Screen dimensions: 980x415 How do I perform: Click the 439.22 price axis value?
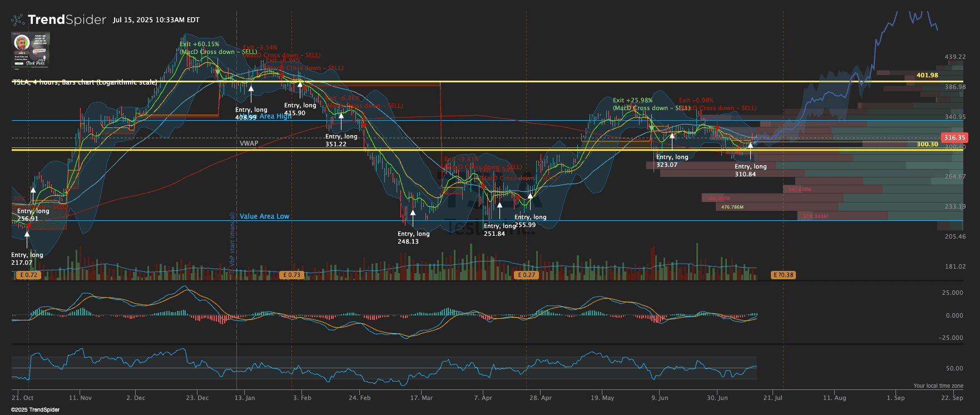click(x=955, y=57)
